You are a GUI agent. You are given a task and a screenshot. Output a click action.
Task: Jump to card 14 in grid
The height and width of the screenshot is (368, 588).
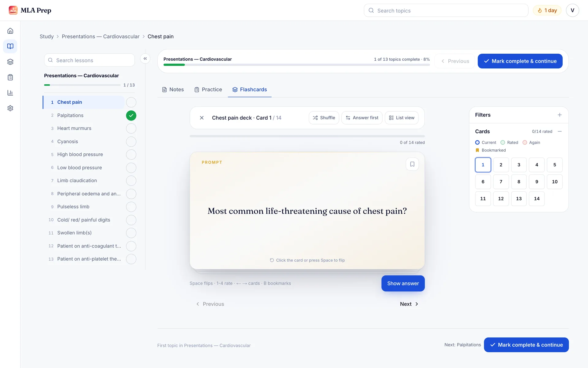pyautogui.click(x=537, y=199)
